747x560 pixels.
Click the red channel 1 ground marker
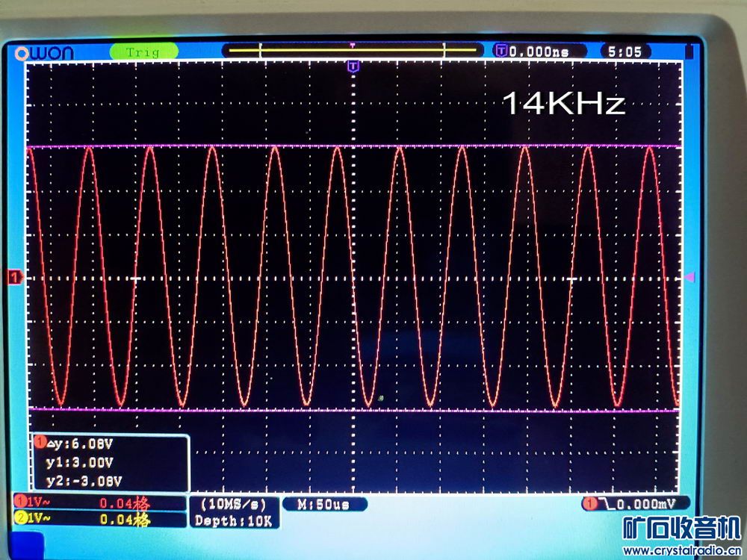coord(15,277)
